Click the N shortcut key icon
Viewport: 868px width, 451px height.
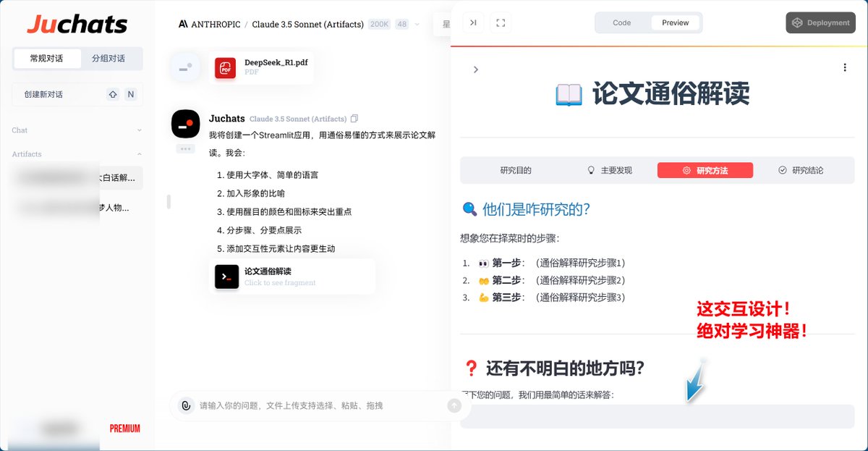pos(130,94)
